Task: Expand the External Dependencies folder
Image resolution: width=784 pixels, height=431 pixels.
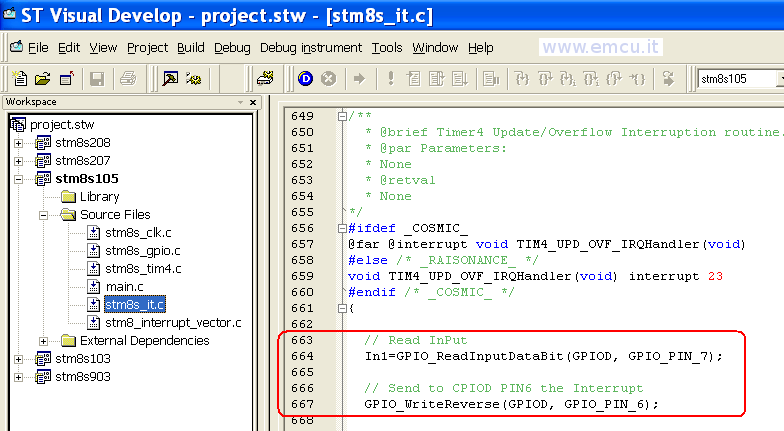Action: [44, 341]
